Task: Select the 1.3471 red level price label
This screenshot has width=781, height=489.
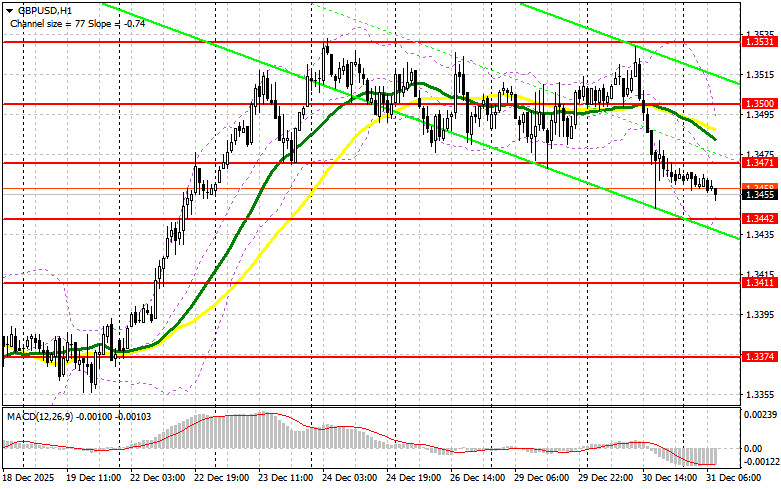Action: 756,162
